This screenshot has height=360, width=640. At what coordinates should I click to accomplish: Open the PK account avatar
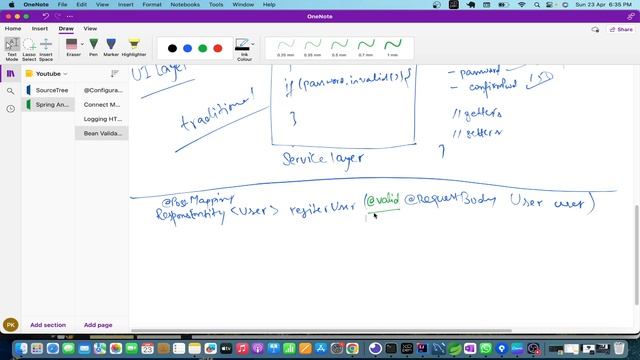tap(11, 325)
